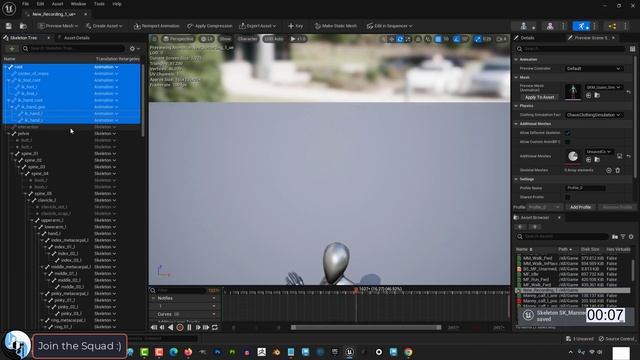Click Asset Browser history back arrow
Viewport: 640px width, 360px height.
point(520,227)
